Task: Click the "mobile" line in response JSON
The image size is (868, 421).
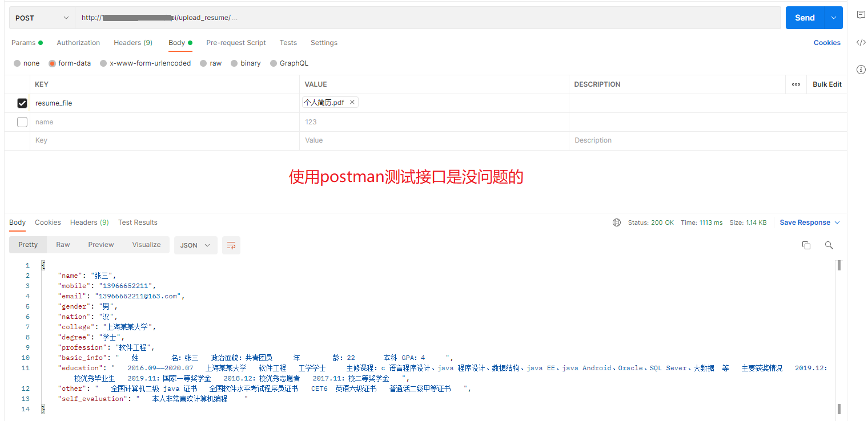Action: 107,286
